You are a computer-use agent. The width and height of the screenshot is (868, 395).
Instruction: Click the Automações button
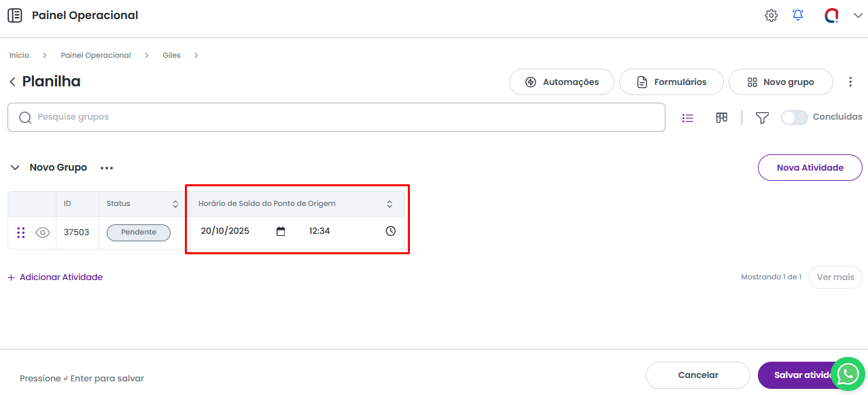pos(561,82)
